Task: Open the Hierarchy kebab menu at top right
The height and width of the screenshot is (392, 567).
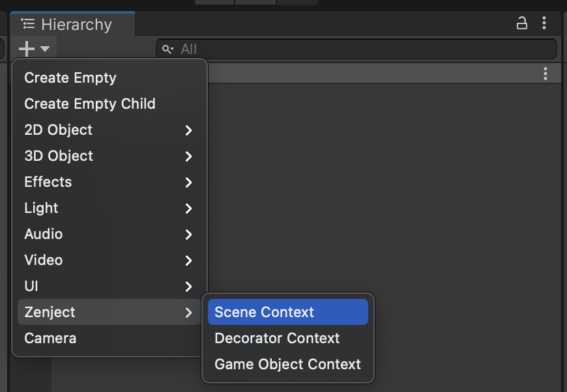Action: [x=545, y=23]
